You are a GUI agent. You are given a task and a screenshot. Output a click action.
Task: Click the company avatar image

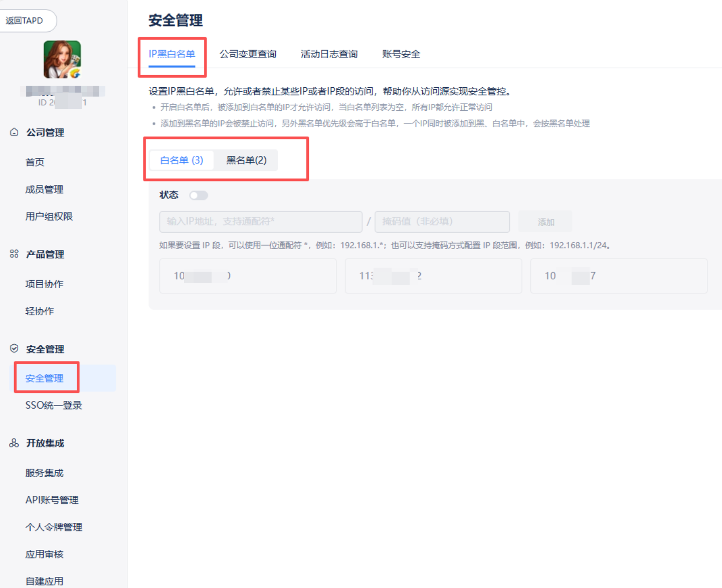(x=62, y=60)
